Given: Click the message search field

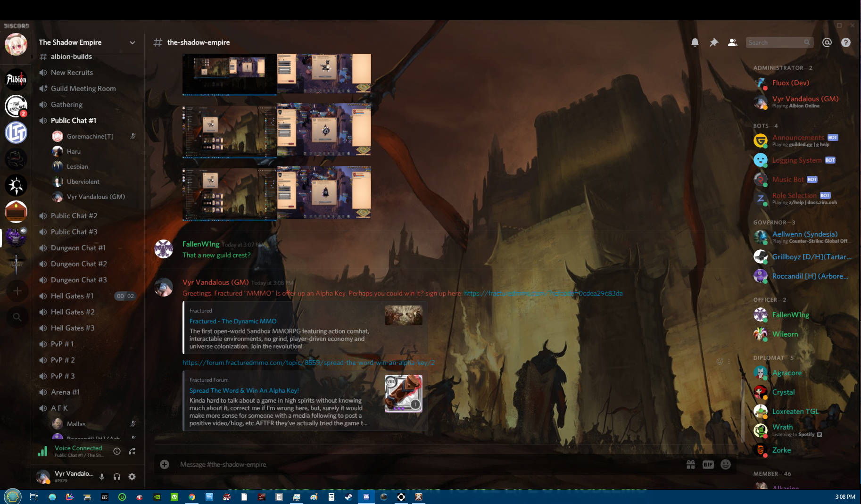Looking at the screenshot, I should click(x=779, y=42).
